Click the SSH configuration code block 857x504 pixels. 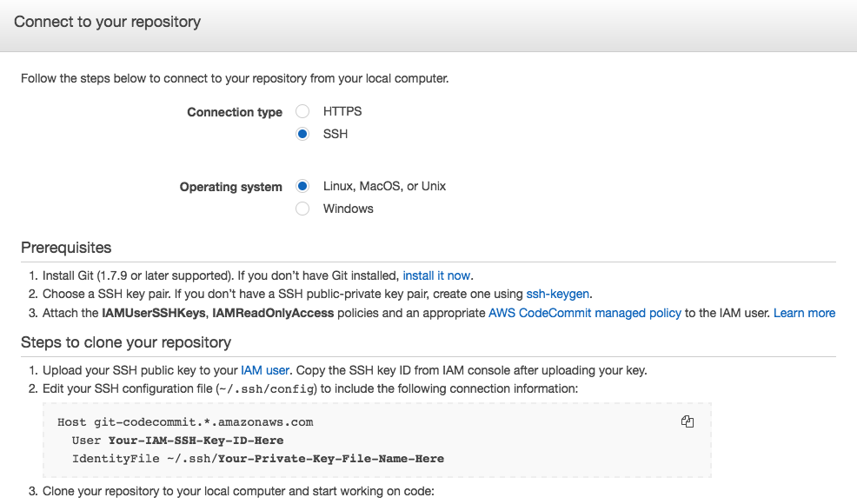click(x=374, y=438)
